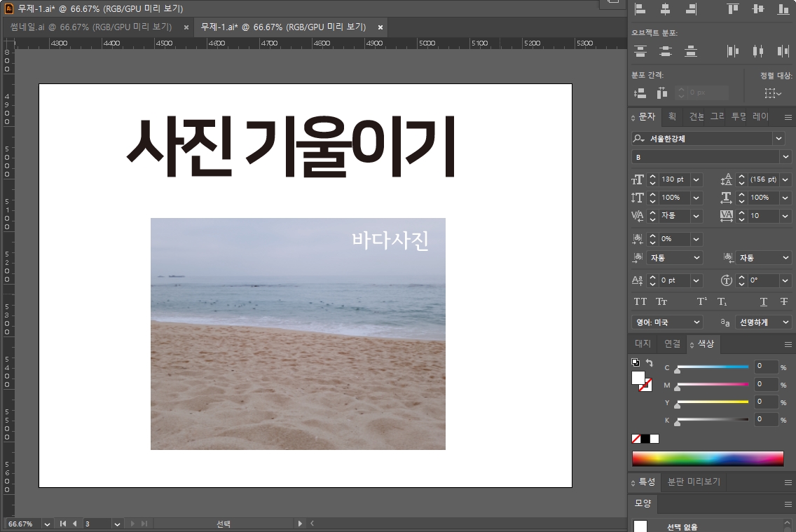Open the Color panel menu icon
Screen dimensions: 796x532
(x=788, y=344)
